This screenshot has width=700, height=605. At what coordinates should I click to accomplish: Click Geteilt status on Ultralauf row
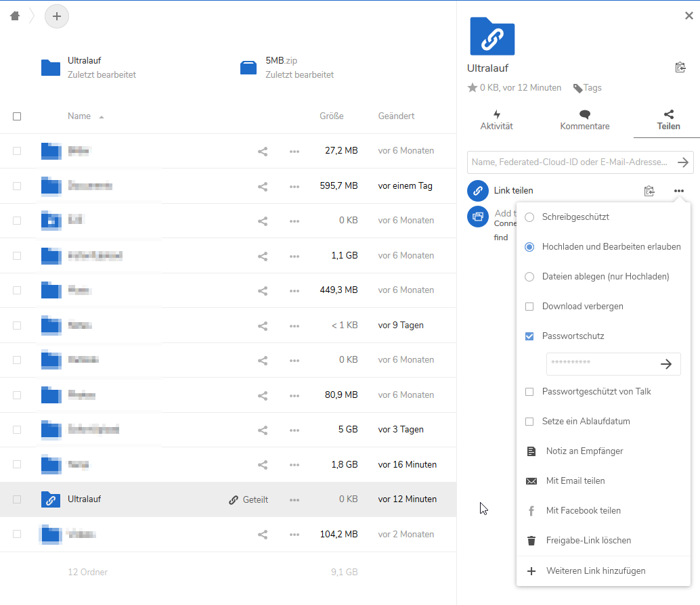[248, 499]
